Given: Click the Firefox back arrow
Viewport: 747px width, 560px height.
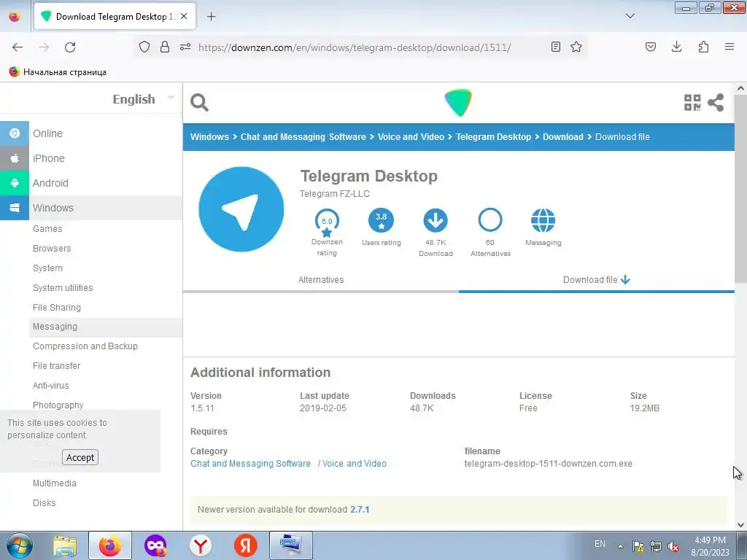Looking at the screenshot, I should click(18, 47).
